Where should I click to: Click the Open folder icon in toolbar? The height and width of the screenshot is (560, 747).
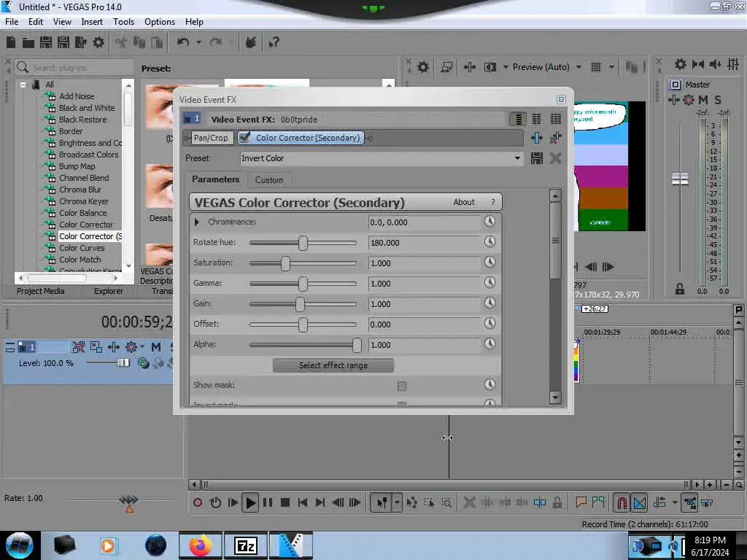[28, 43]
